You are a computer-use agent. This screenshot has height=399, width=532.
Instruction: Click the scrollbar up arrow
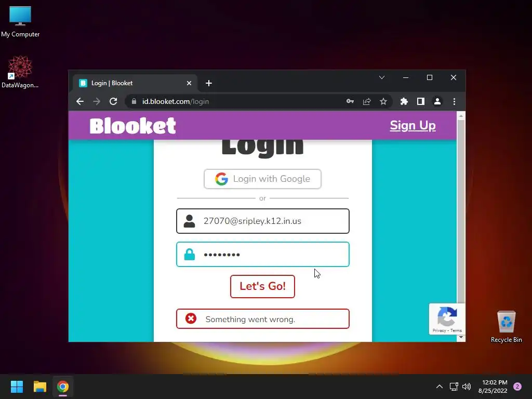click(461, 116)
